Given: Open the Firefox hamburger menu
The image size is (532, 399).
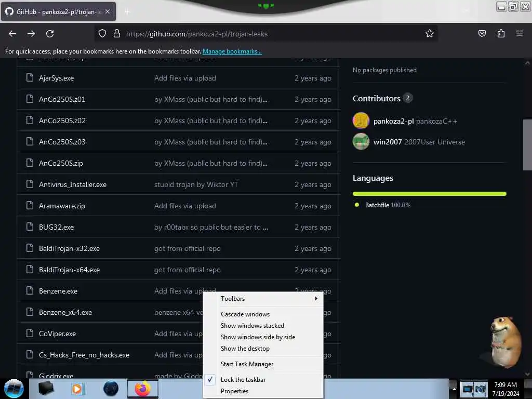Looking at the screenshot, I should [x=520, y=33].
